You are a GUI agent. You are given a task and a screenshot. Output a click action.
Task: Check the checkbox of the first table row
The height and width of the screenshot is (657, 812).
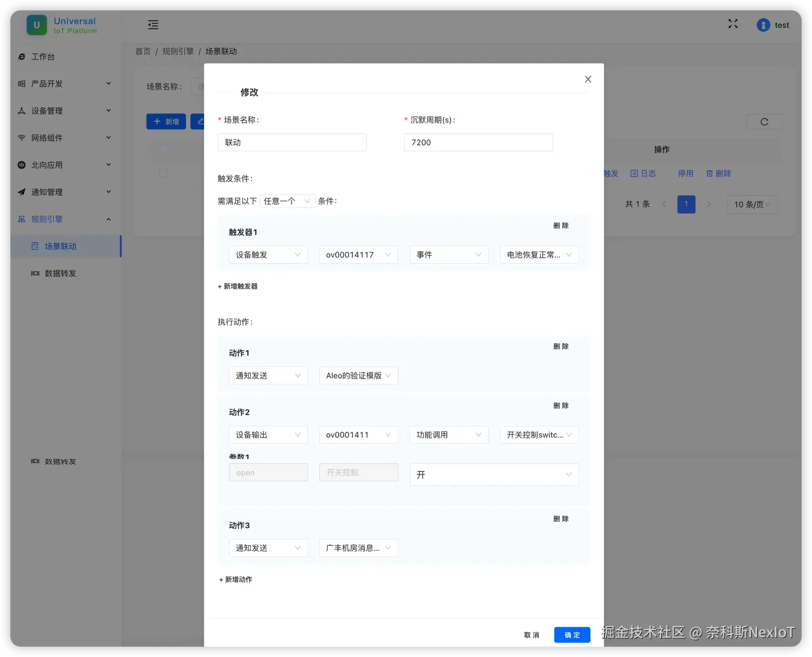click(x=163, y=173)
